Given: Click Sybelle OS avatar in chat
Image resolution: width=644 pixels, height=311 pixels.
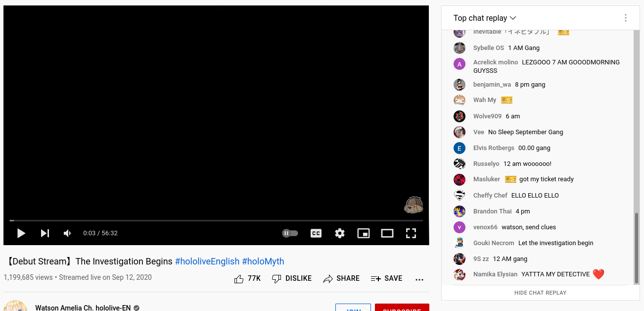Looking at the screenshot, I should tap(460, 48).
